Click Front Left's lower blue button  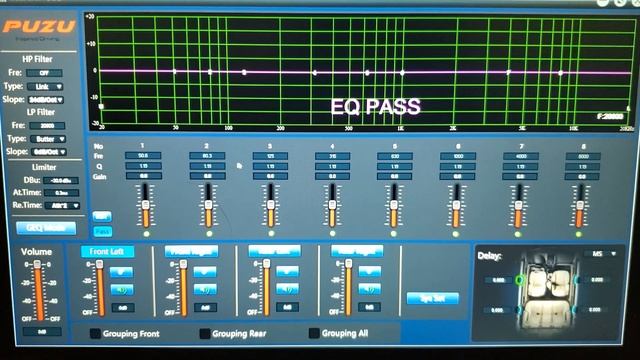(122, 290)
